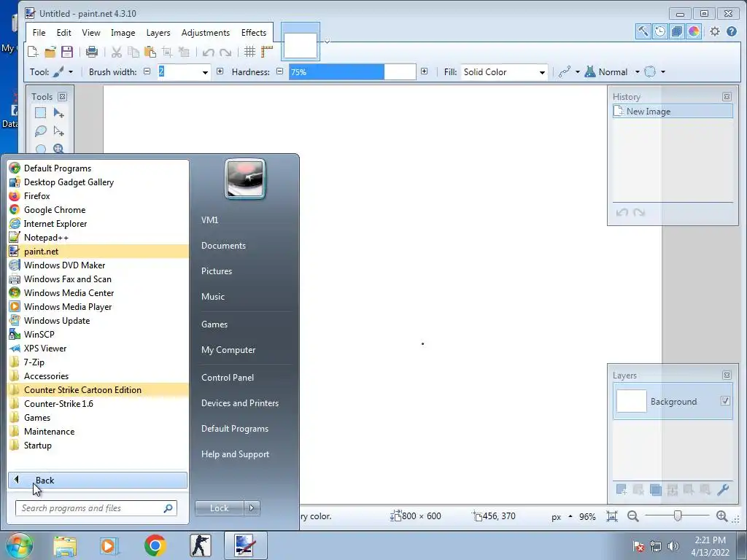Increase brush width with the plus button
747x560 pixels.
click(x=220, y=71)
